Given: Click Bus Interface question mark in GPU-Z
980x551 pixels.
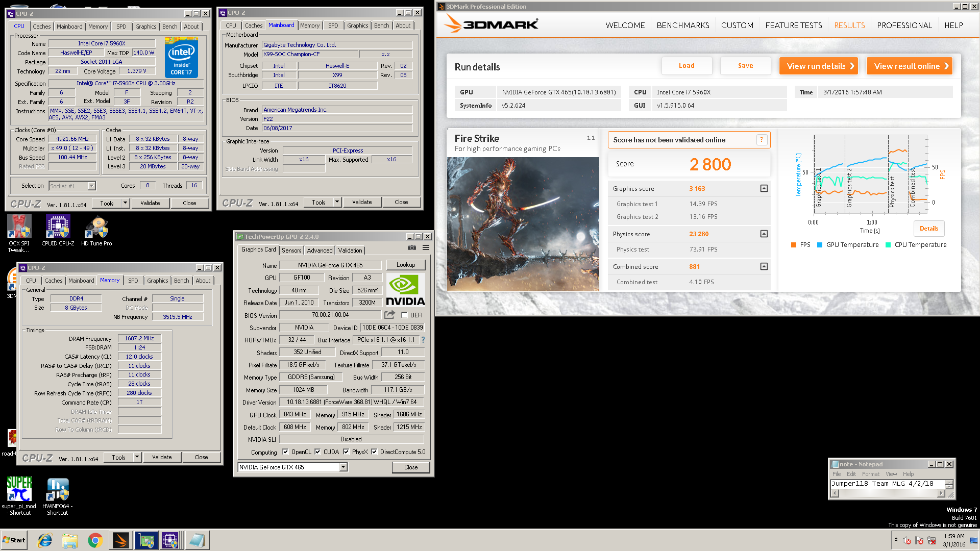Looking at the screenshot, I should (x=423, y=340).
